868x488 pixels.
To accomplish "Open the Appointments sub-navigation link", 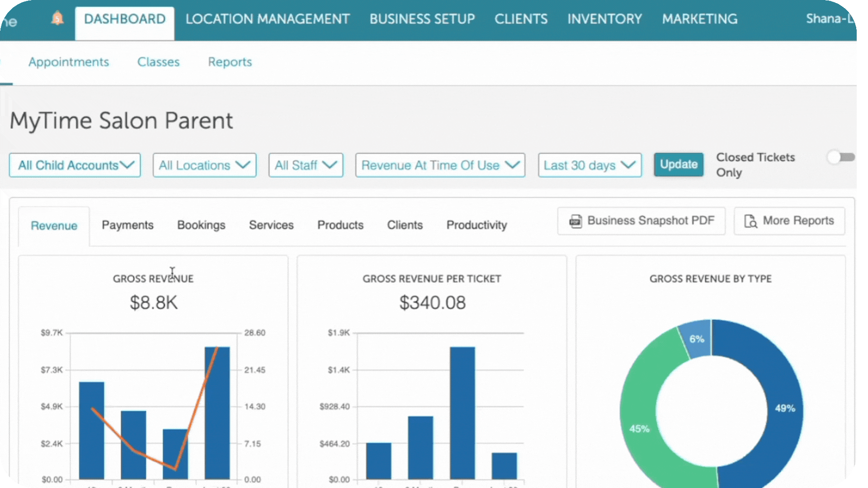I will [x=69, y=62].
